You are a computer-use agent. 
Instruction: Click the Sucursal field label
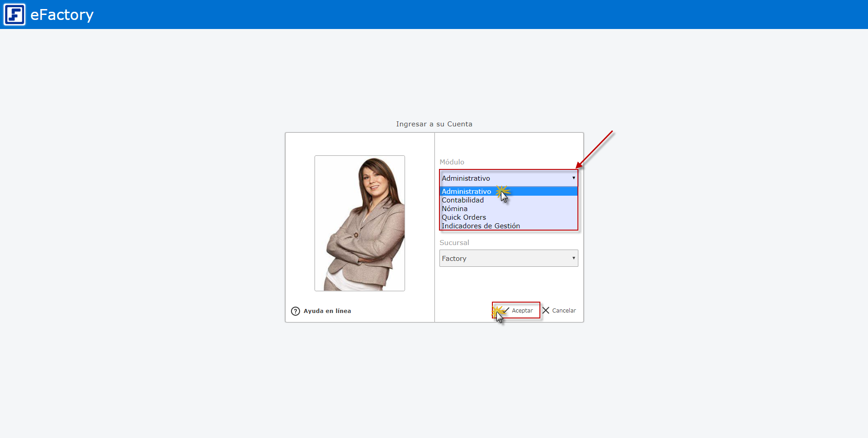pyautogui.click(x=454, y=243)
